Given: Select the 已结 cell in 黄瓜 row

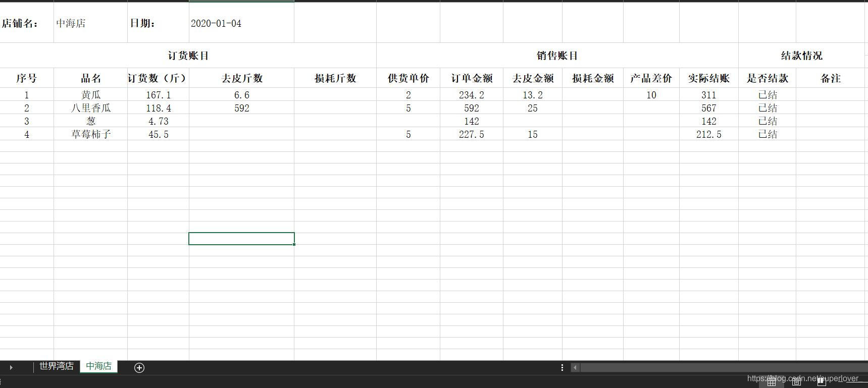Looking at the screenshot, I should tap(768, 95).
